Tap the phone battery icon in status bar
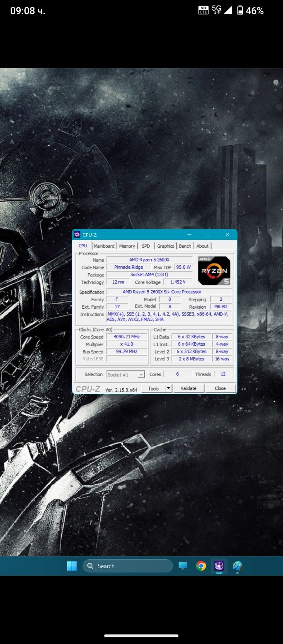 tap(240, 11)
